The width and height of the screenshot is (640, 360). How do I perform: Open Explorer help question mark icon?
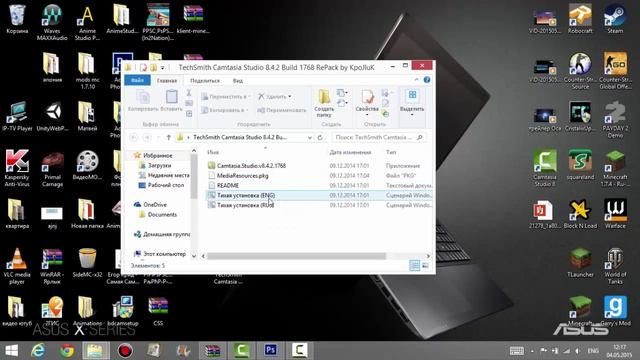(427, 80)
